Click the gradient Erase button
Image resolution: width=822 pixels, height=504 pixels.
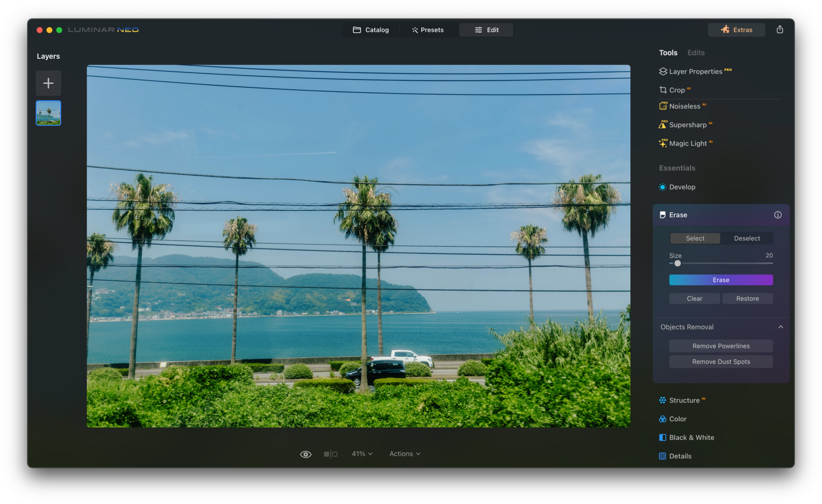click(721, 280)
